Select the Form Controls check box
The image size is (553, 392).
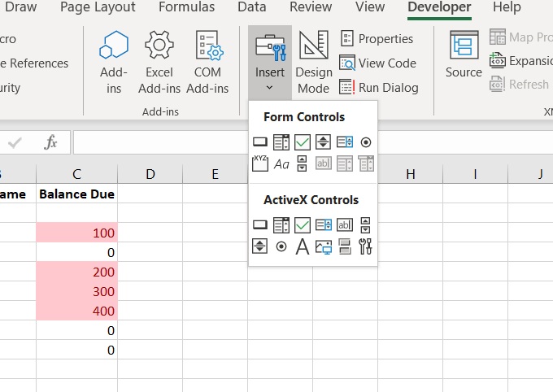pos(303,142)
